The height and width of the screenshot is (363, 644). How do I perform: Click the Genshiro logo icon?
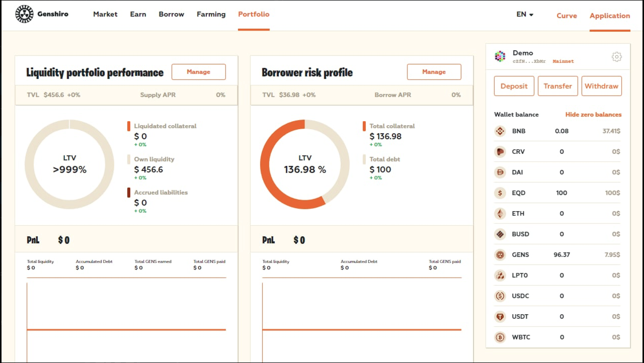[x=24, y=14]
